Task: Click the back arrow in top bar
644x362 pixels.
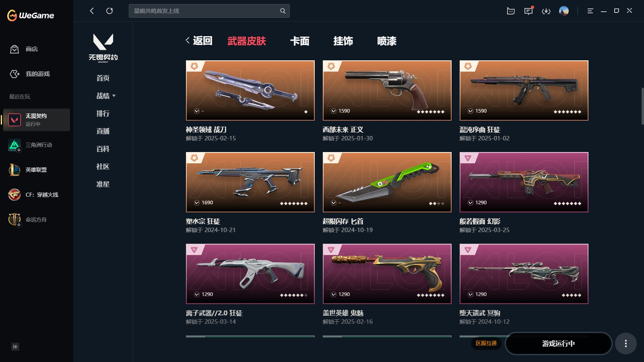Action: pos(92,11)
